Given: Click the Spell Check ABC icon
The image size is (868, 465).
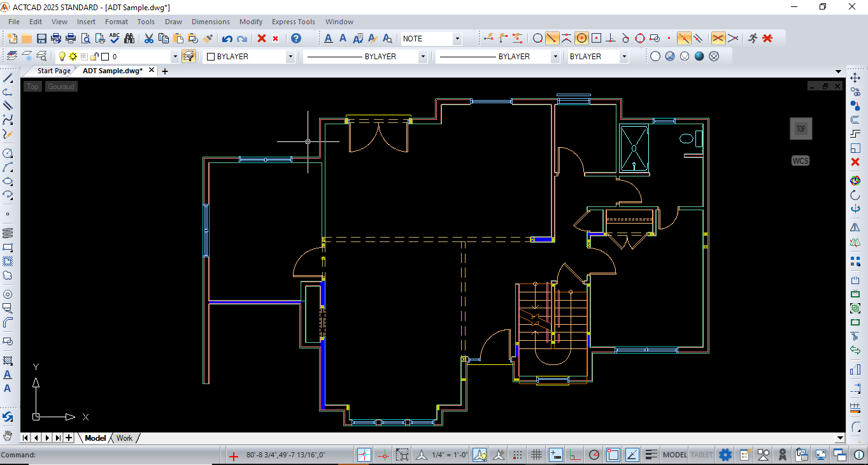Looking at the screenshot, I should pos(115,38).
